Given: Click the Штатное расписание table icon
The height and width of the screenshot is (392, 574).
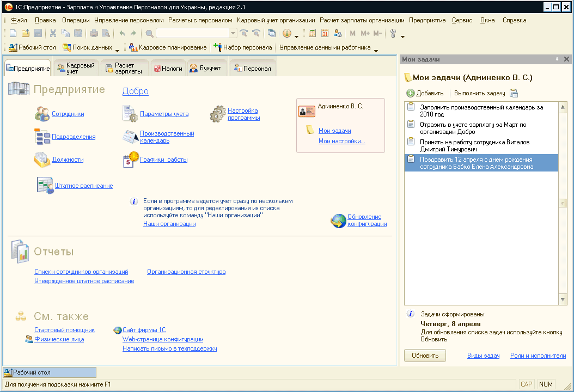Looking at the screenshot, I should (x=45, y=185).
